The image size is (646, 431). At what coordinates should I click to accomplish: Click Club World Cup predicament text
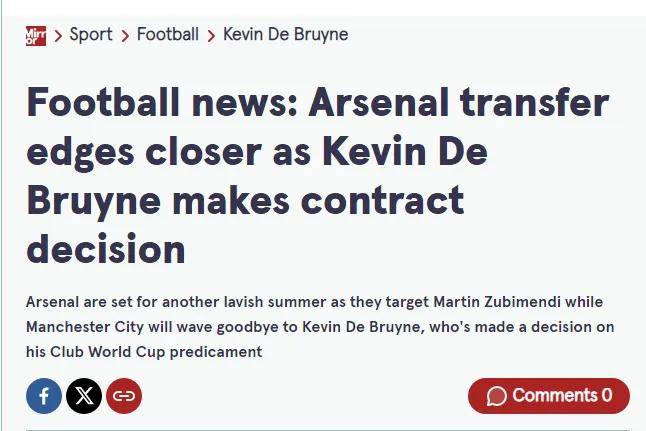tap(156, 352)
